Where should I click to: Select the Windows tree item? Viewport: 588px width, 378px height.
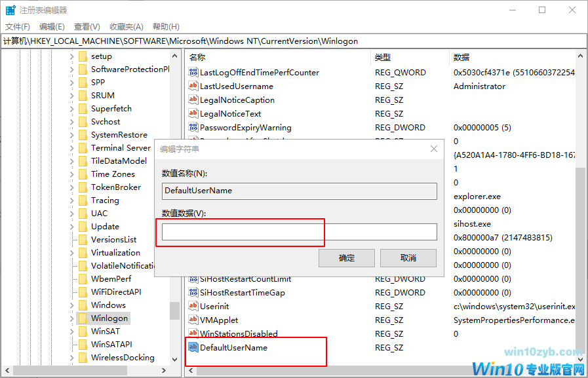click(x=108, y=305)
